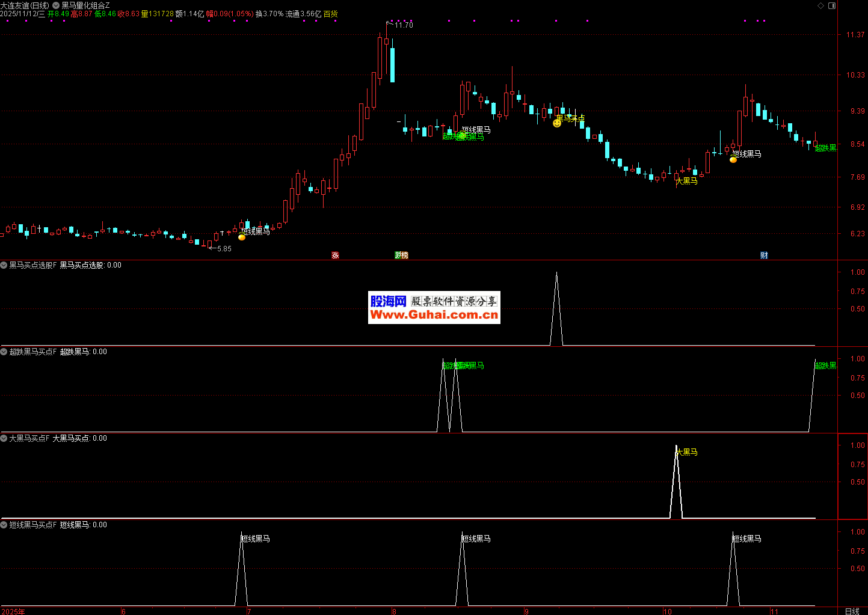Open the main chart indicator dropdown arrow
This screenshot has height=615, width=868.
tap(56, 5)
